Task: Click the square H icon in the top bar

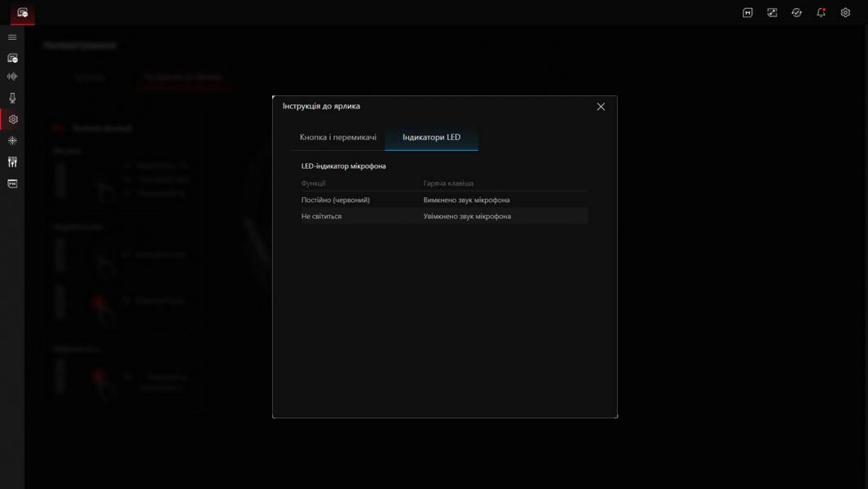Action: (x=747, y=13)
